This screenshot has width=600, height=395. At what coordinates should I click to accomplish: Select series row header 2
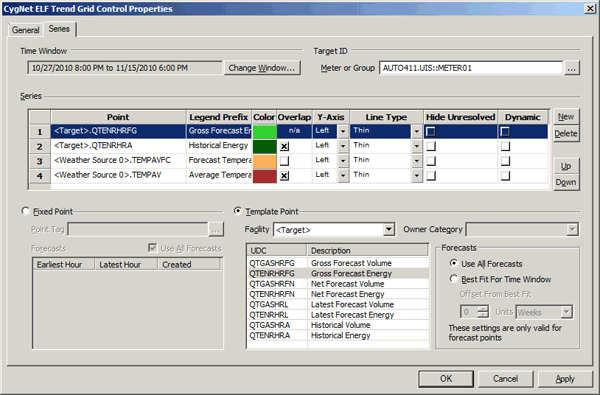(40, 146)
